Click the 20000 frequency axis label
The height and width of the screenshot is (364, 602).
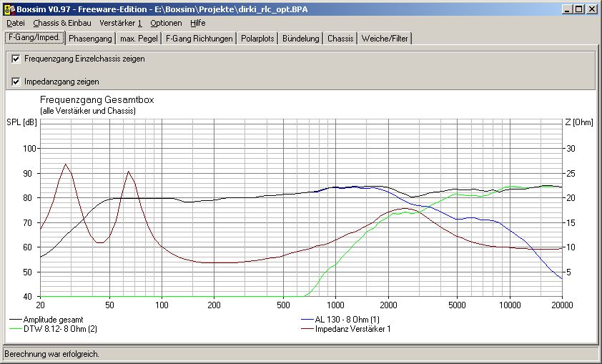point(562,305)
